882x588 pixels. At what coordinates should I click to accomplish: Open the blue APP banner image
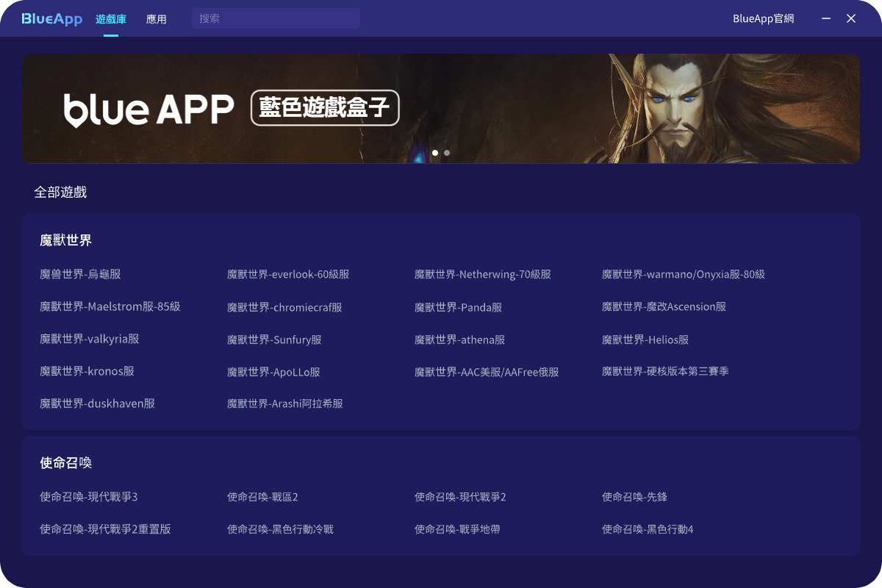pyautogui.click(x=441, y=109)
